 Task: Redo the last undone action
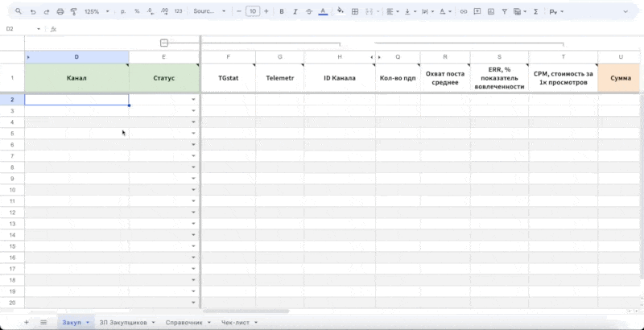47,11
